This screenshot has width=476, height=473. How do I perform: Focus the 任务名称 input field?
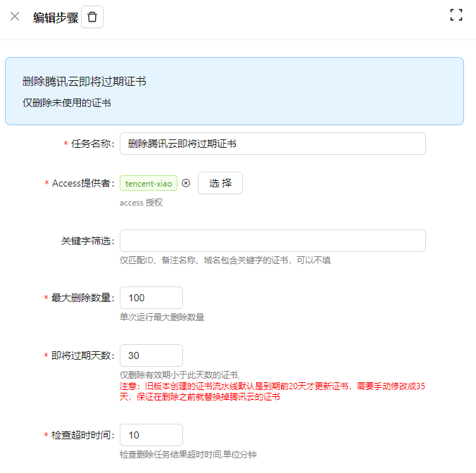coord(273,144)
